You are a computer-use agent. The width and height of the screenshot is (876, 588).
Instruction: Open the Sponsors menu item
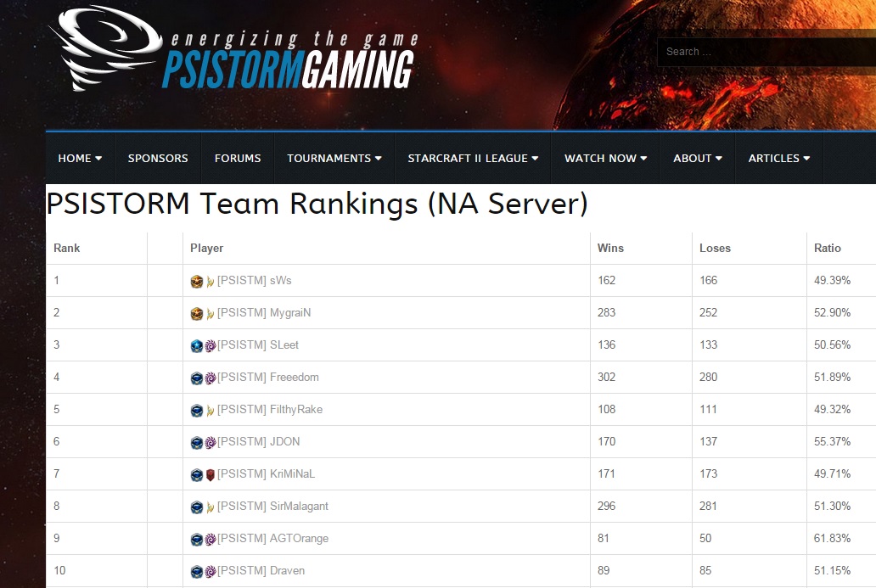[158, 158]
